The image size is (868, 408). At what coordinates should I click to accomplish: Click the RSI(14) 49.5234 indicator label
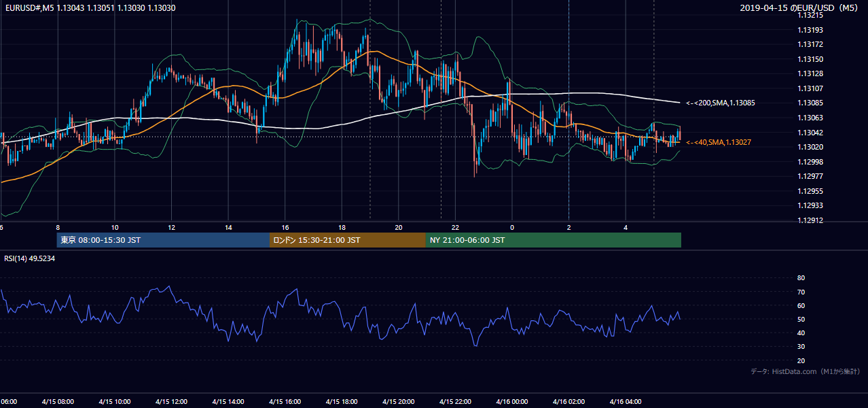30,258
